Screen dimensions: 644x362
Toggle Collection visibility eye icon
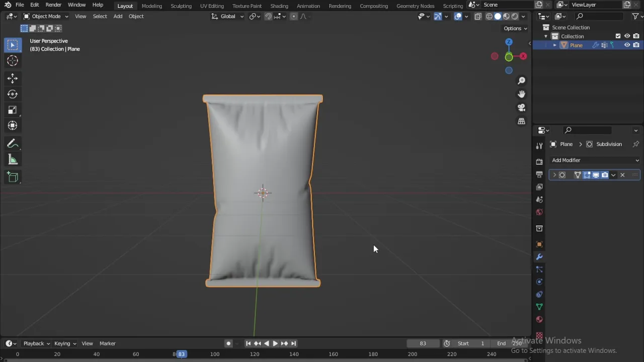point(627,36)
